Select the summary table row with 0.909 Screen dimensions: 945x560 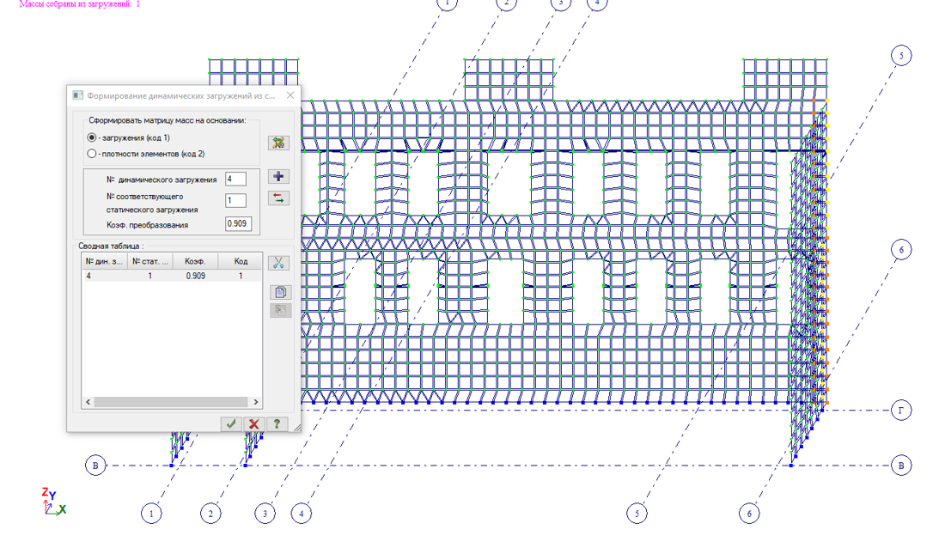click(172, 276)
